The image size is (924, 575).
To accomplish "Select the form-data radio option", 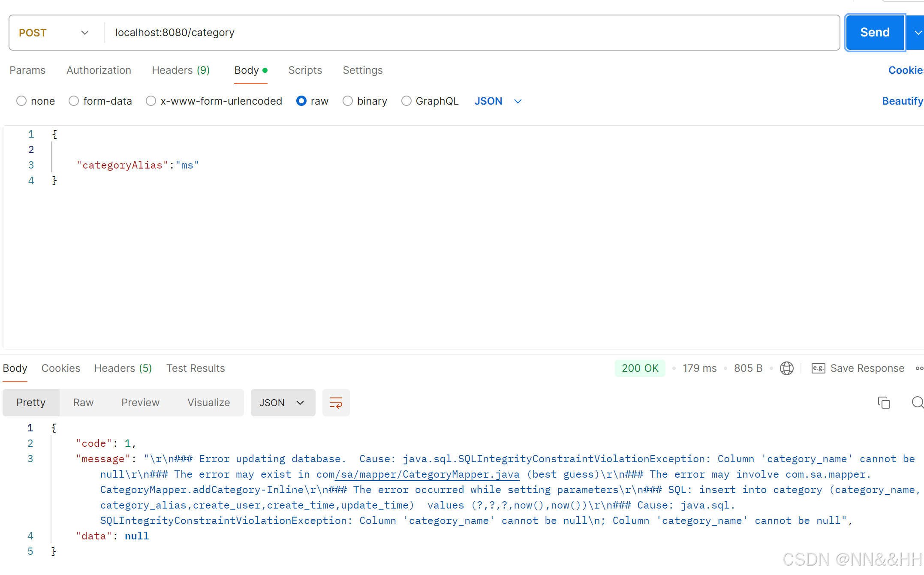I will pyautogui.click(x=74, y=101).
